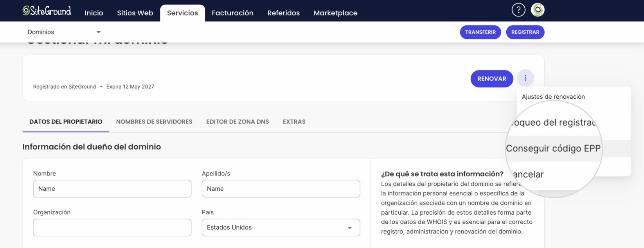Click the RENOVAR button
644x248 pixels.
tap(492, 79)
